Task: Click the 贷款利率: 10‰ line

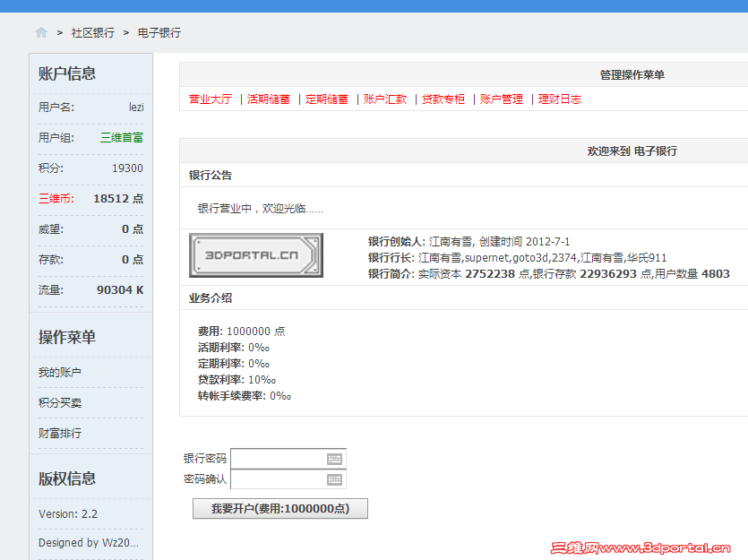Action: (x=236, y=380)
